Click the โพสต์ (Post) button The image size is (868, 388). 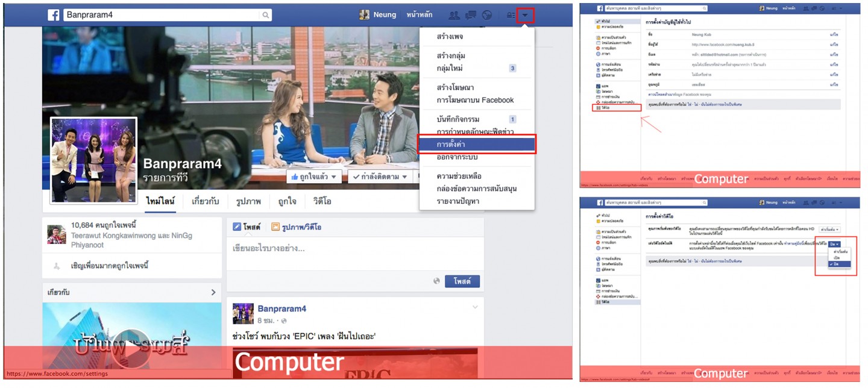[x=461, y=281]
